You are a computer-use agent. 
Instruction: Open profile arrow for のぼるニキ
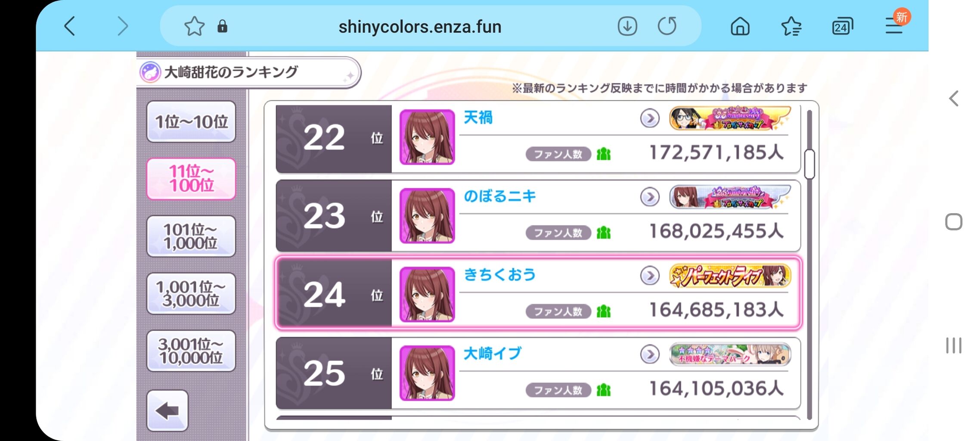pos(650,197)
